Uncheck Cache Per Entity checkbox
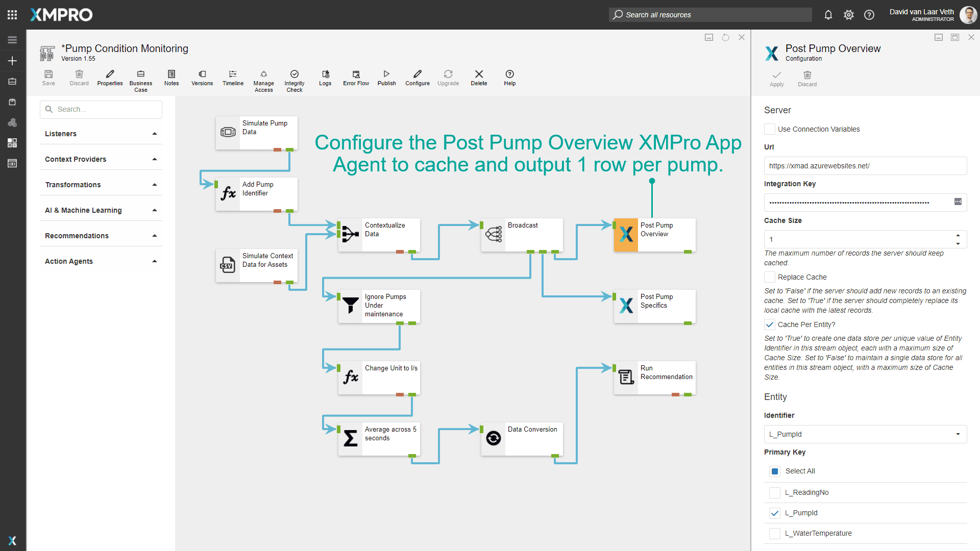This screenshot has width=980, height=551. (770, 324)
